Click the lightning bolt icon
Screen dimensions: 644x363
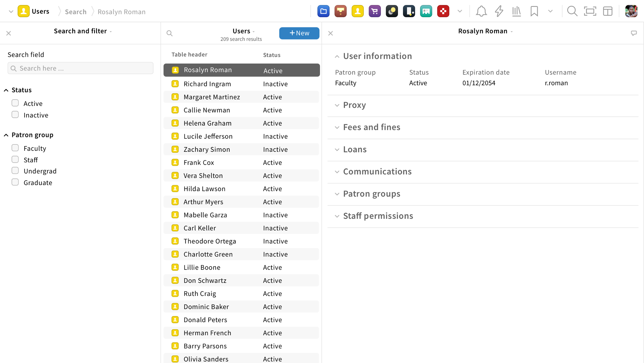click(499, 11)
